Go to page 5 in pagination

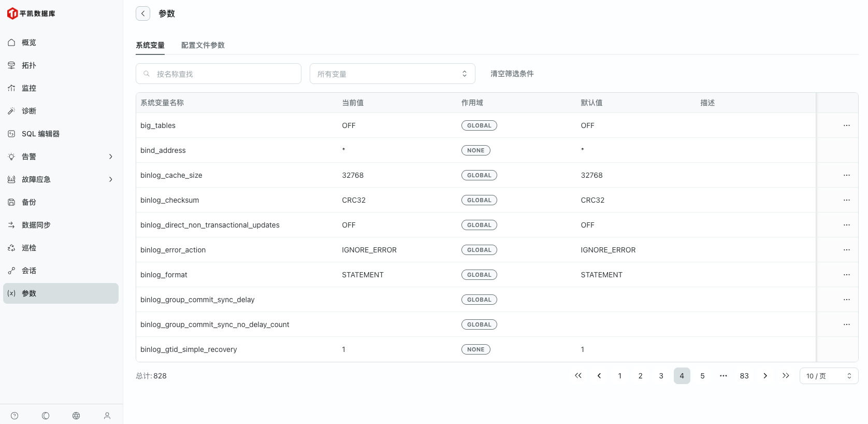(x=702, y=376)
